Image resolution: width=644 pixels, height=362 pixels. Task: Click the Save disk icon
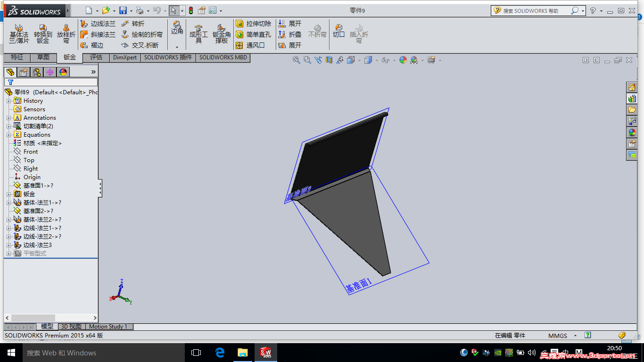point(123,10)
